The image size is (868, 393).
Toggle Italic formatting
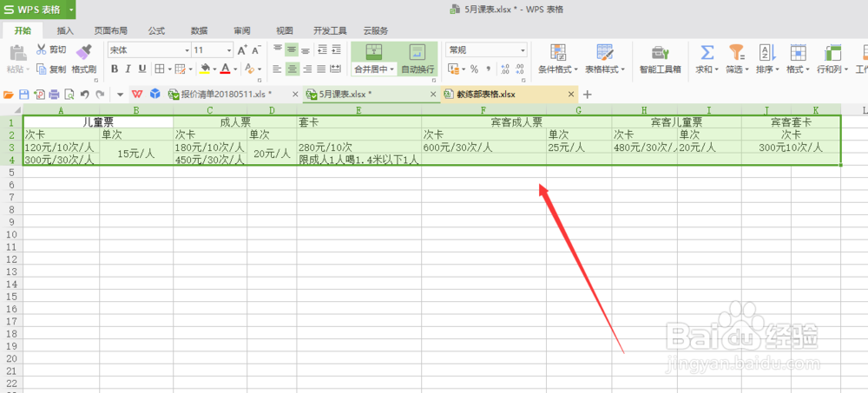pyautogui.click(x=128, y=69)
